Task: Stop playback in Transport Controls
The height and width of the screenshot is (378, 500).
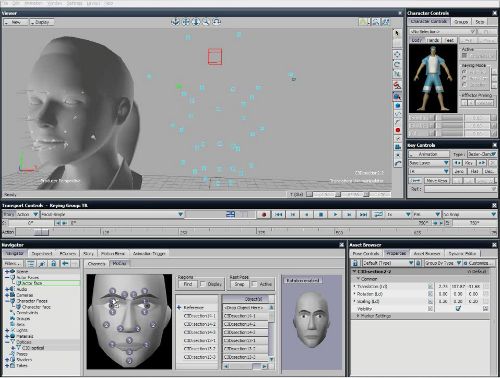Action: coord(321,214)
